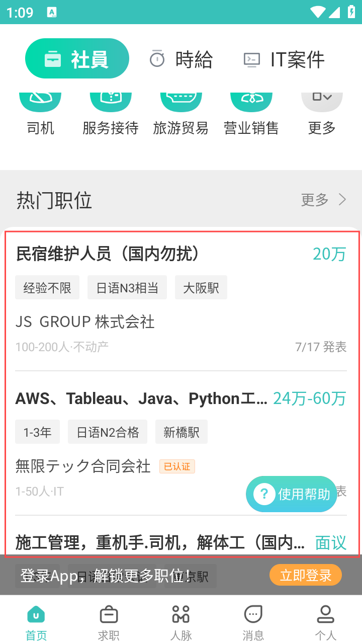362x644 pixels.
Task: Tap the 大阪駅 location tag
Action: [201, 288]
